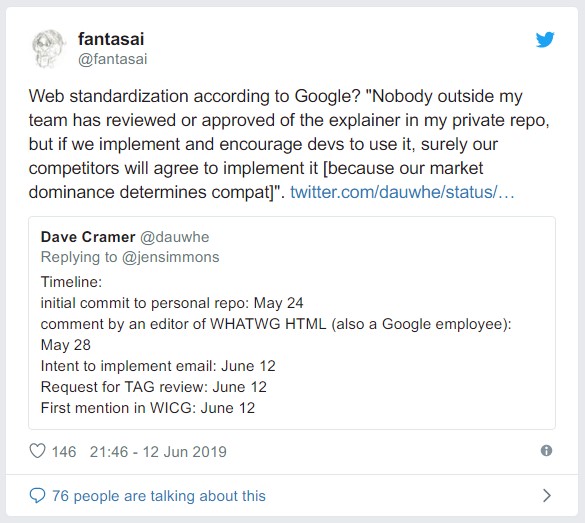Open the @fantasai handle link
The image size is (585, 523).
click(113, 59)
